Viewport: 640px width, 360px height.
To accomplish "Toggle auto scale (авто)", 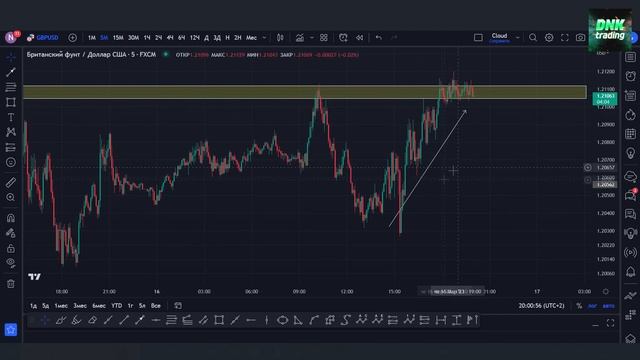I will coord(609,306).
